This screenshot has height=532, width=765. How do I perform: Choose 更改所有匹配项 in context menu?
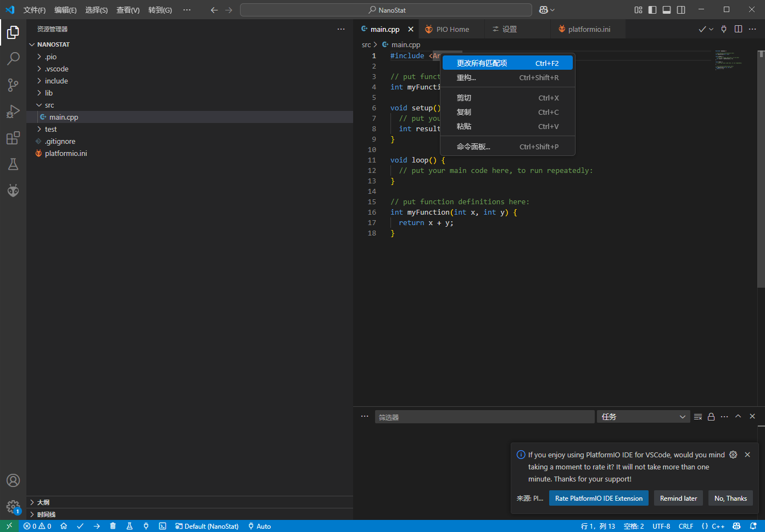[507, 63]
